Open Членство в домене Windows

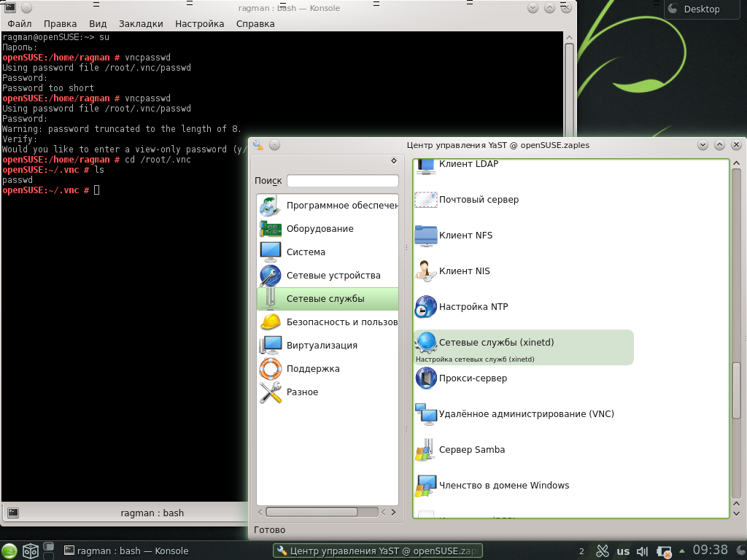[503, 486]
